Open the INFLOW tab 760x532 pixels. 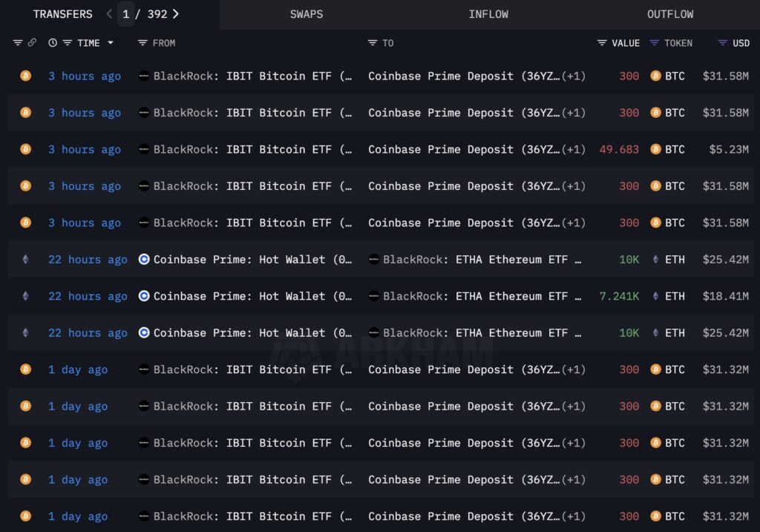coord(488,13)
